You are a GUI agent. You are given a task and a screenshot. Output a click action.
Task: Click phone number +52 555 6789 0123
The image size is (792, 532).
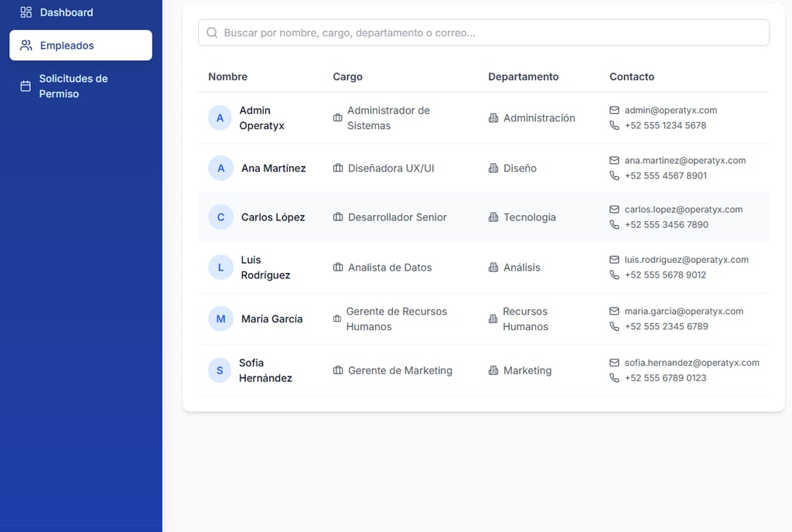click(665, 378)
